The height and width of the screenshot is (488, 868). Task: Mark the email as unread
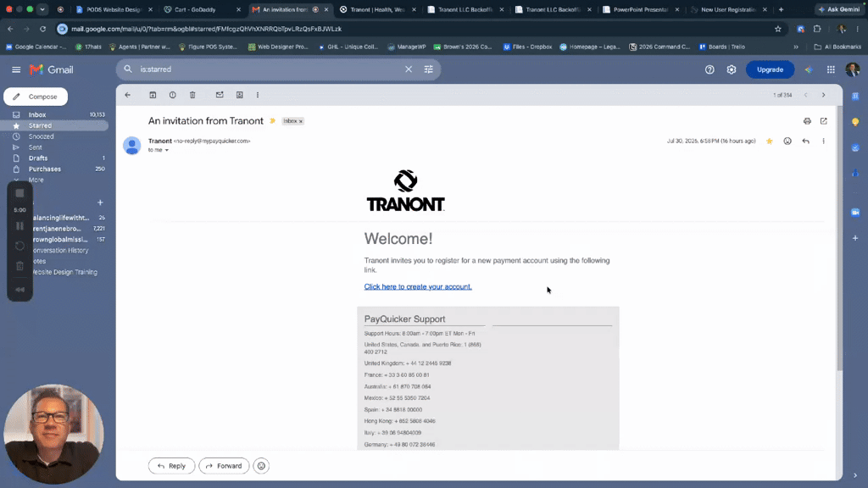coord(220,95)
